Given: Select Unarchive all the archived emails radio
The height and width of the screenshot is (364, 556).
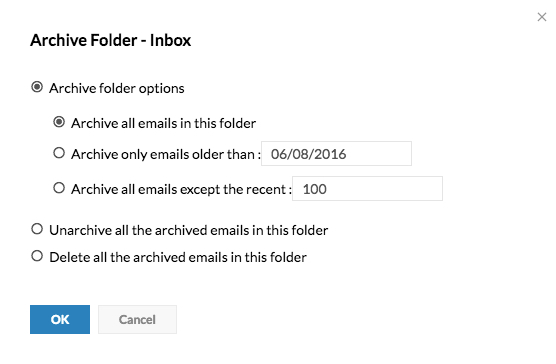Looking at the screenshot, I should [x=37, y=229].
